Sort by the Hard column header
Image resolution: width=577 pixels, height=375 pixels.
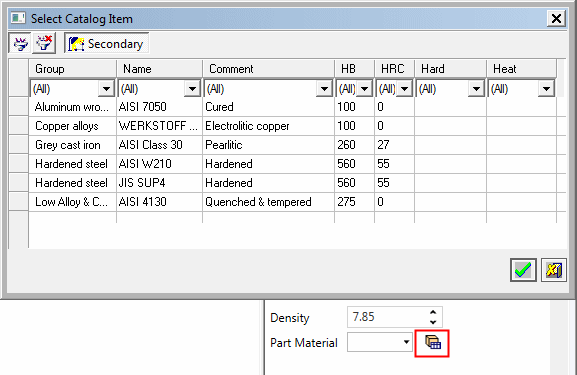pos(450,69)
